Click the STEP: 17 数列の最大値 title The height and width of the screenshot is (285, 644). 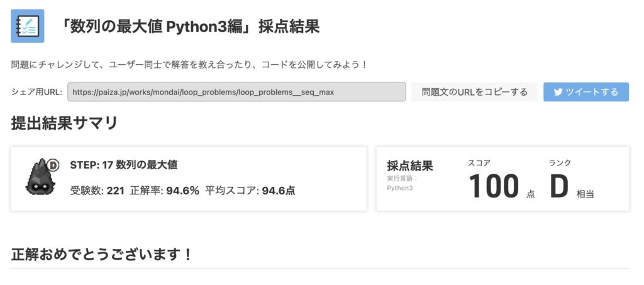(124, 165)
